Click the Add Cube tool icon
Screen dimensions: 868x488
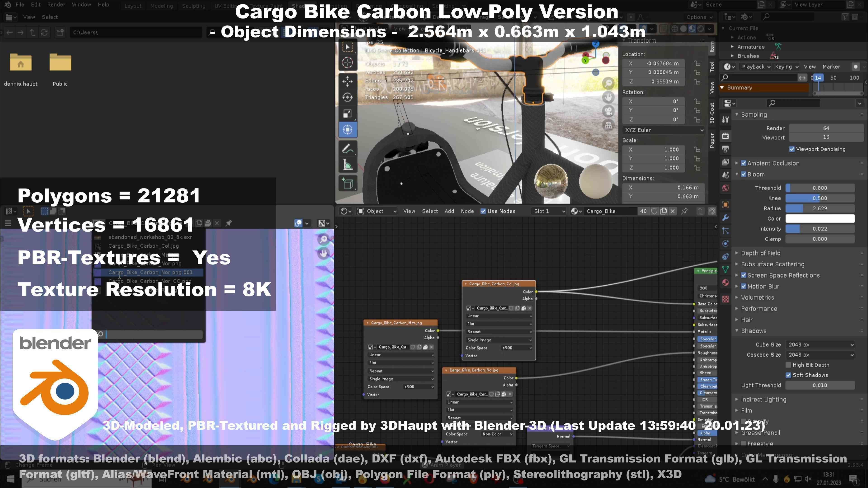pos(347,183)
